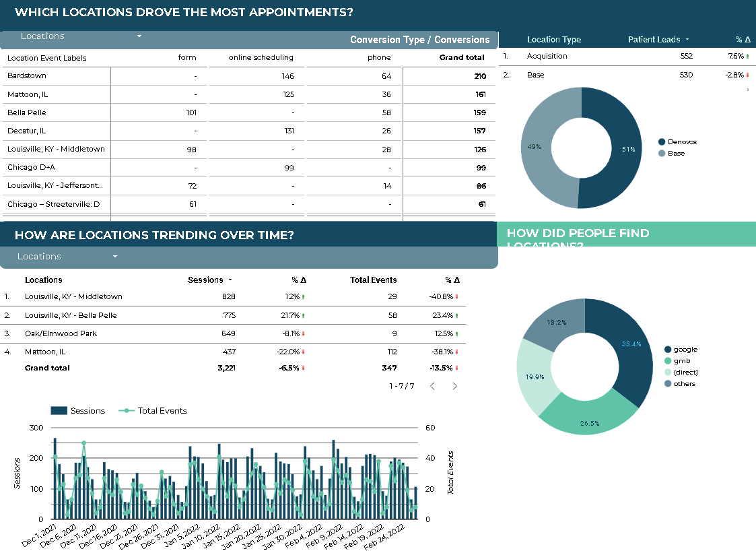The height and width of the screenshot is (551, 756).
Task: Go to previous page of locations table
Action: click(x=432, y=386)
